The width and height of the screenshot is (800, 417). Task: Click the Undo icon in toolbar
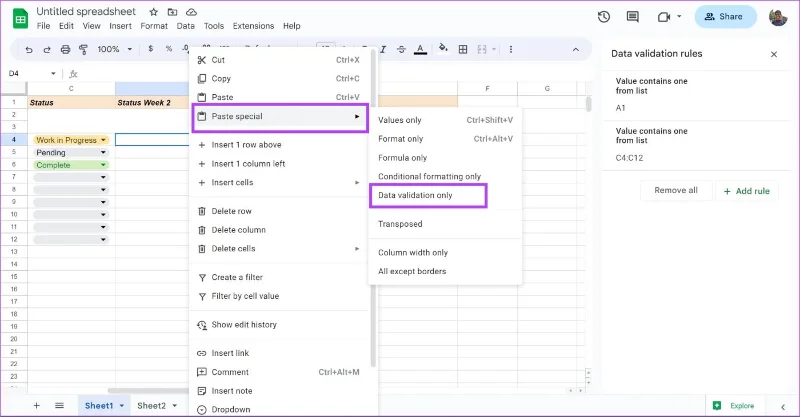(x=29, y=50)
